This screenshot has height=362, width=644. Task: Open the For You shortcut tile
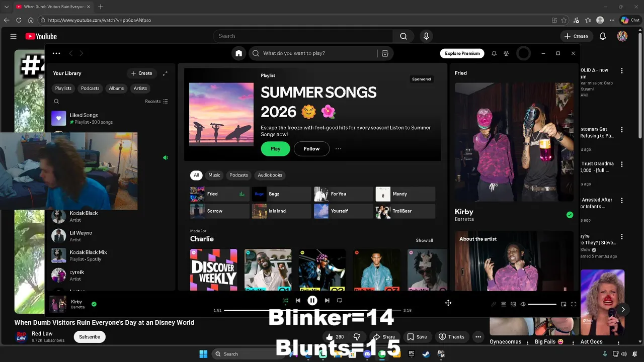click(x=343, y=194)
